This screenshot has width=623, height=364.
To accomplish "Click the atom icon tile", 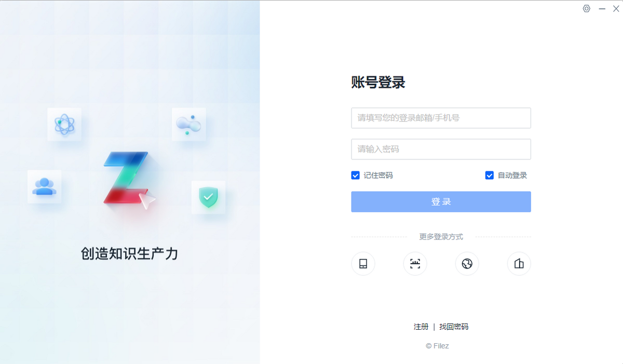I will pos(64,124).
